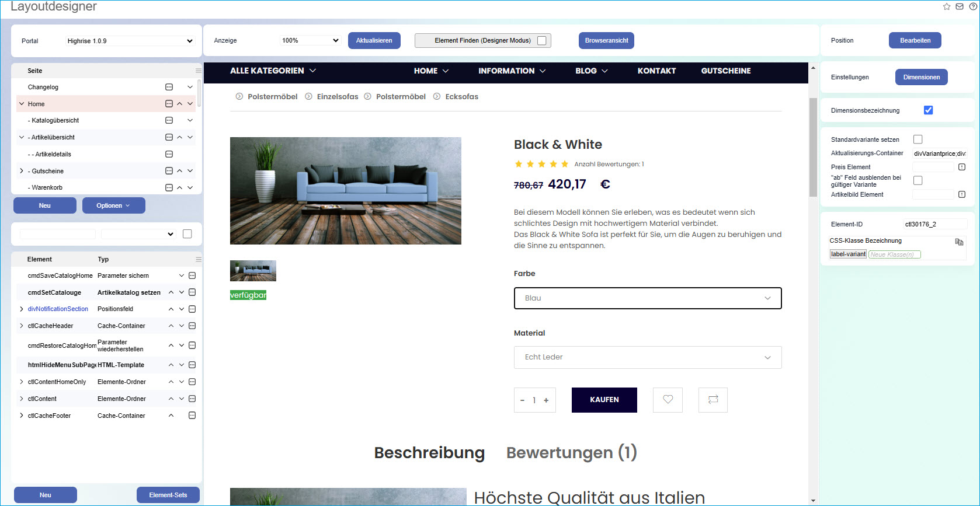Open the options menu icon for the Home page
980x506 pixels.
click(x=169, y=104)
